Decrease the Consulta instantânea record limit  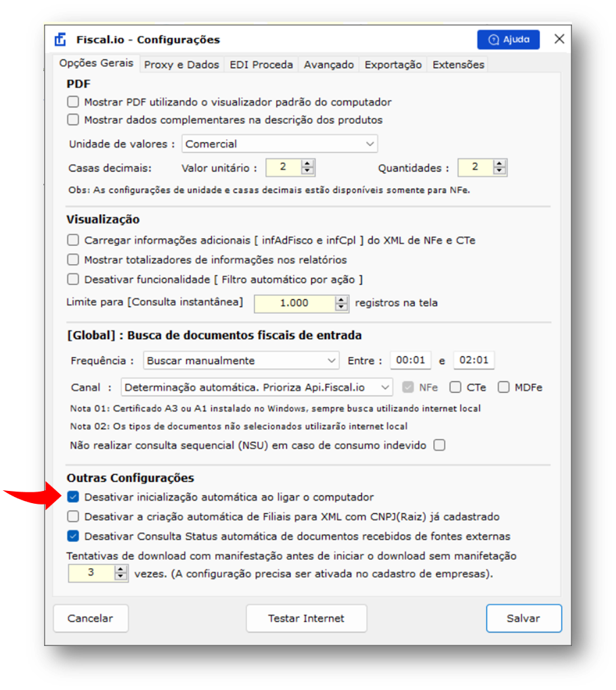[341, 307]
